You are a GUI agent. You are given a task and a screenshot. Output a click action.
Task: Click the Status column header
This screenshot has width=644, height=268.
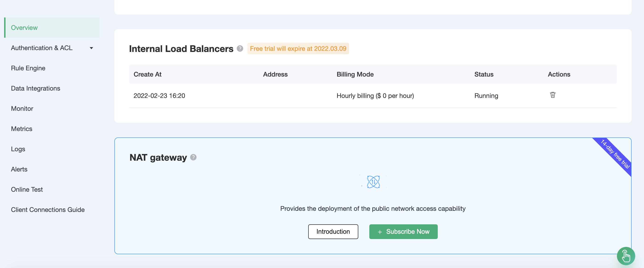484,74
